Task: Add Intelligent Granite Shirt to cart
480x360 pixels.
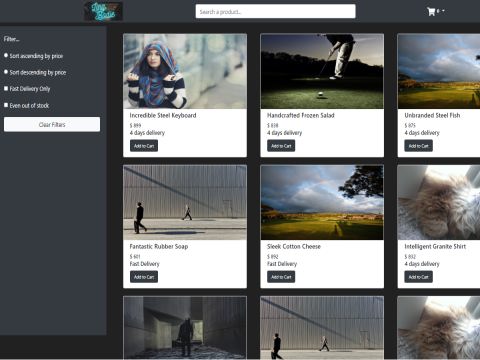Action: click(x=418, y=277)
